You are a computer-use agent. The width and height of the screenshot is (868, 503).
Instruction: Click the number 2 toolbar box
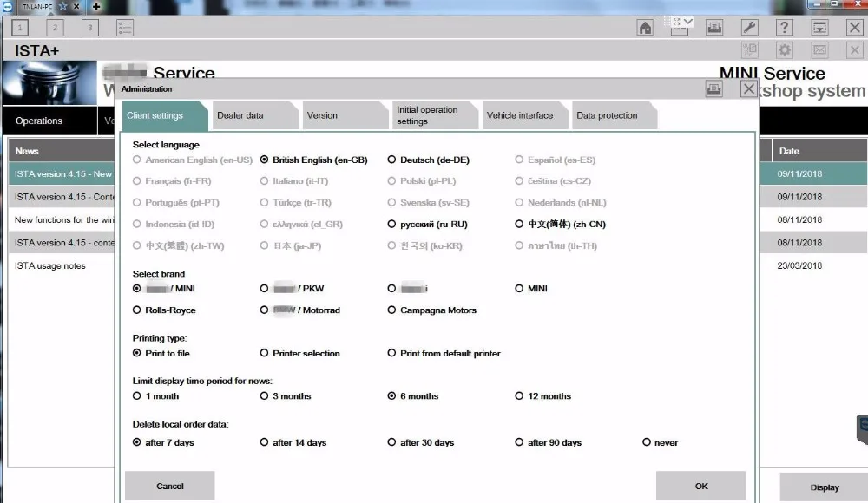tap(55, 27)
